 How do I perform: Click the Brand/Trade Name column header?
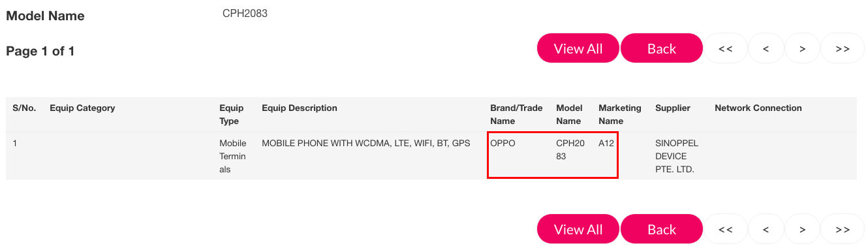[516, 114]
